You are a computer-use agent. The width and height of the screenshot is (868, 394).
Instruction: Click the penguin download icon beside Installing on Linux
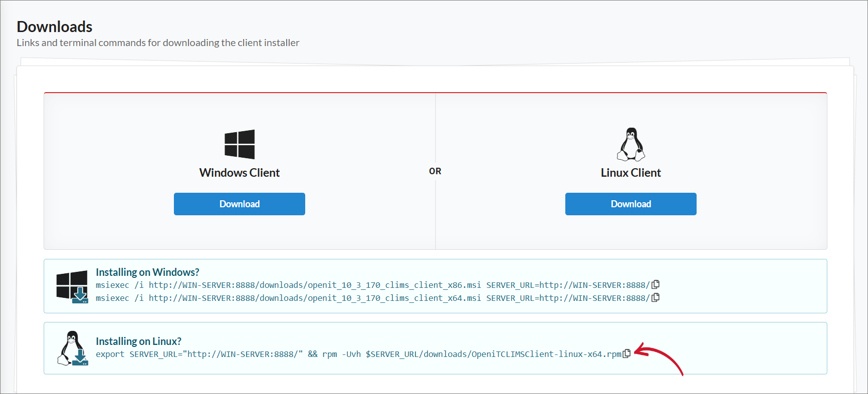click(x=73, y=348)
